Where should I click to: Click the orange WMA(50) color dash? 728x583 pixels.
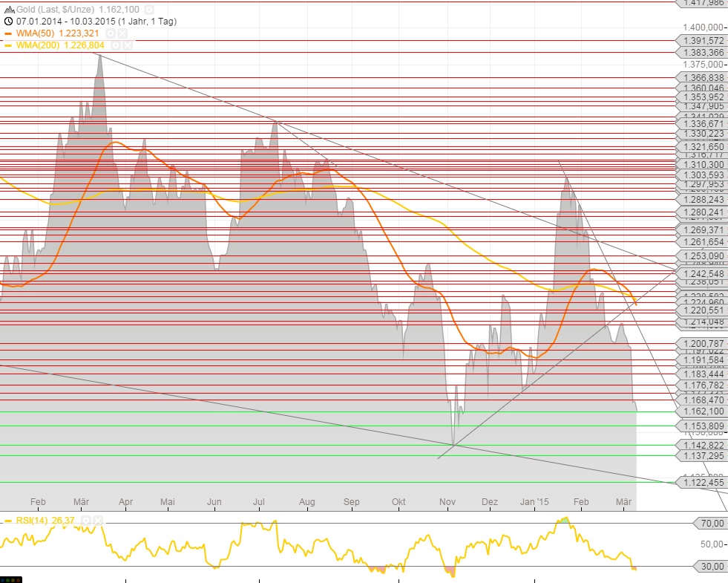coord(8,33)
